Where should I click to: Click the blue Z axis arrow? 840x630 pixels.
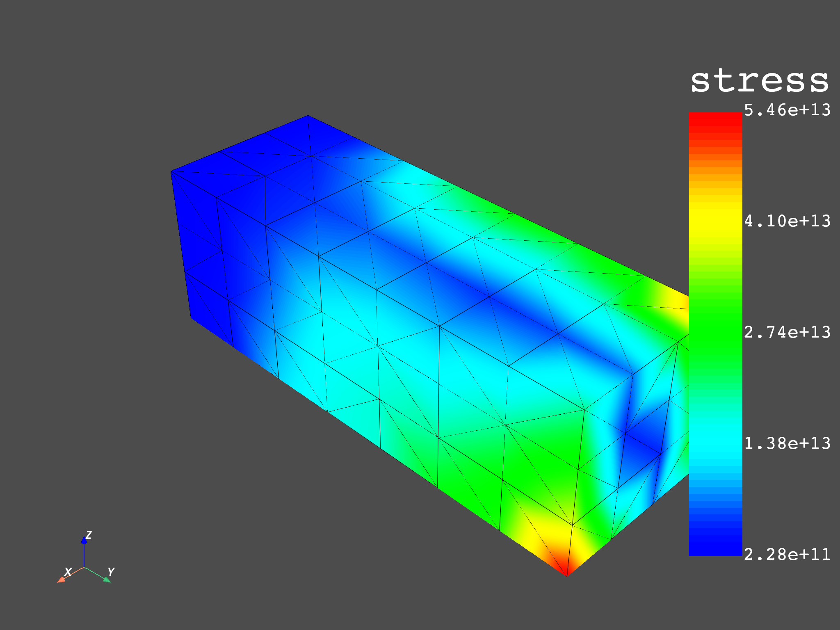[84, 552]
